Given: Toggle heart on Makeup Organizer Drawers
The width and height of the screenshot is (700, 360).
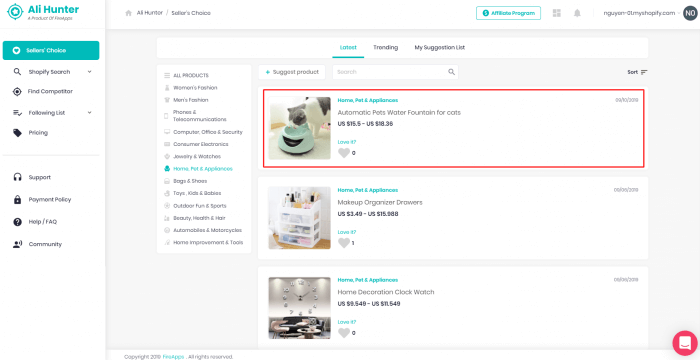Looking at the screenshot, I should (x=344, y=243).
